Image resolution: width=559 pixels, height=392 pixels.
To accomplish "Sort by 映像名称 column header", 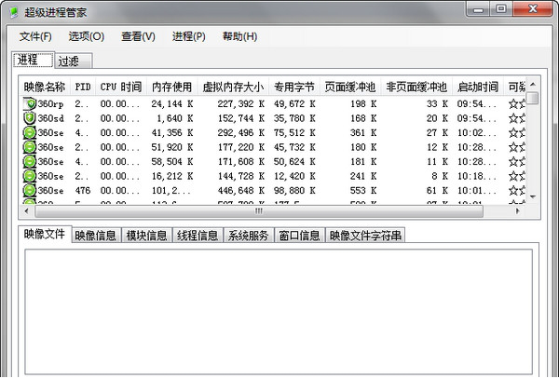I will pyautogui.click(x=45, y=87).
